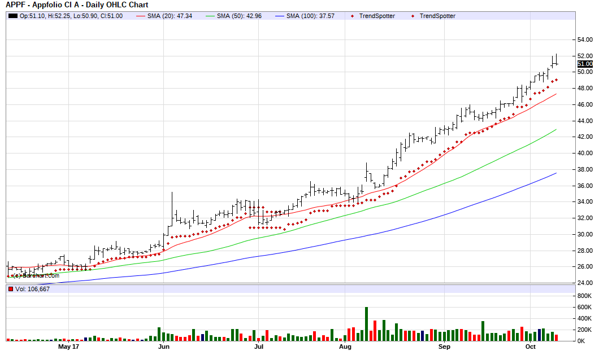
Task: Click the latest OHLC price bar near 52
Action: tap(556, 59)
